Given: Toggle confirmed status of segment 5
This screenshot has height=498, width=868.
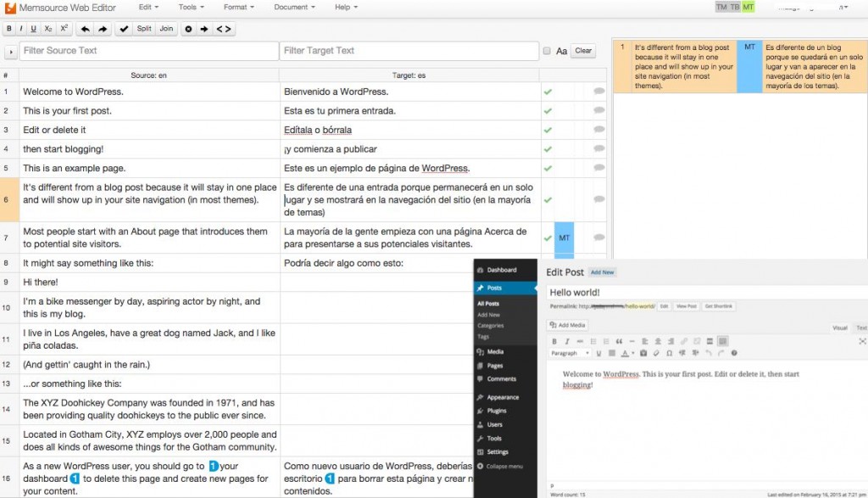Looking at the screenshot, I should point(548,168).
